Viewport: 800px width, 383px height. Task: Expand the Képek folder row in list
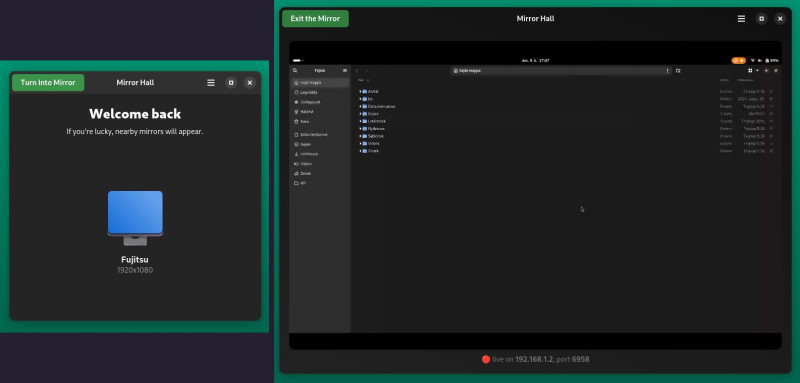[360, 114]
